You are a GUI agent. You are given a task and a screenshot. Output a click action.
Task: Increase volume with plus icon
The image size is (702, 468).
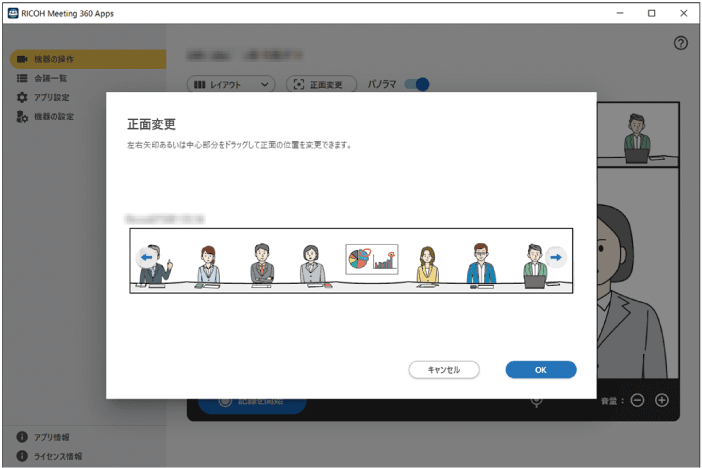coord(662,400)
